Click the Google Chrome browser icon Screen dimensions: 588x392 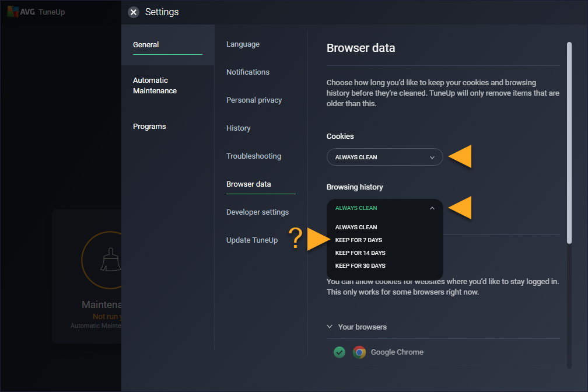coord(359,352)
